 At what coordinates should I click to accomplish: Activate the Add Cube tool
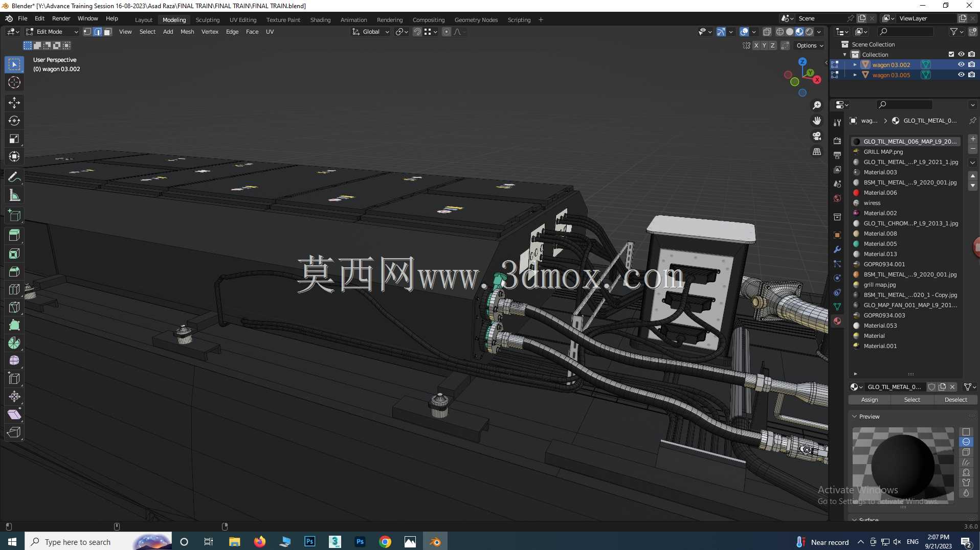coord(14,215)
